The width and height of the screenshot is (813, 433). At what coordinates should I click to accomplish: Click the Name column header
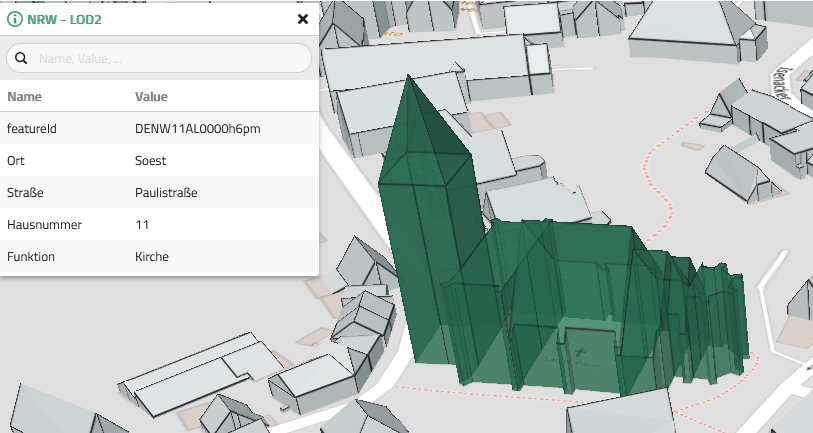[24, 97]
